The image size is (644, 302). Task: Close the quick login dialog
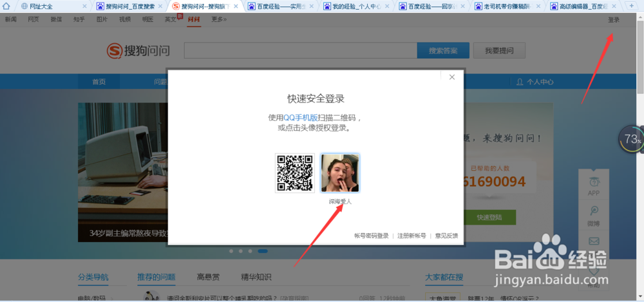452,77
